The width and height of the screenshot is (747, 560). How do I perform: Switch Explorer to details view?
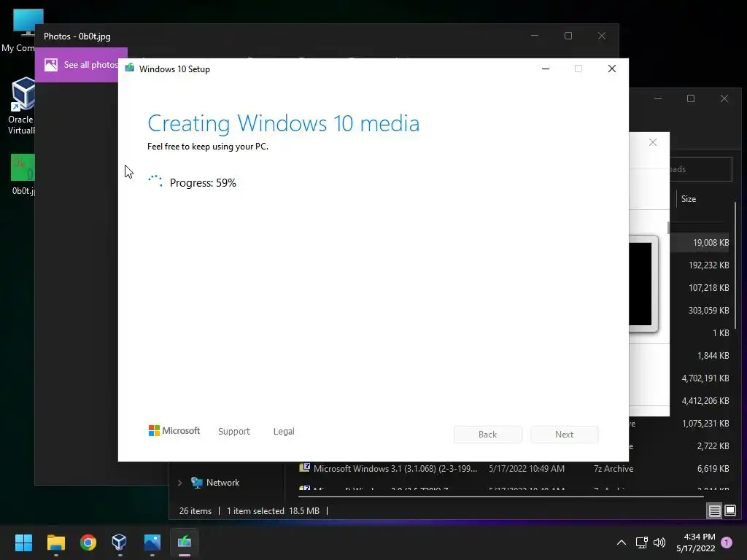(715, 511)
